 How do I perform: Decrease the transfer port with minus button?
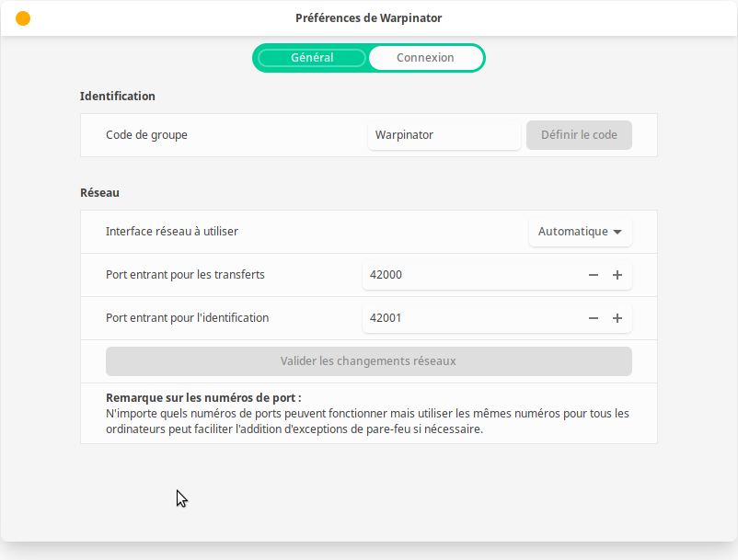[x=593, y=275]
